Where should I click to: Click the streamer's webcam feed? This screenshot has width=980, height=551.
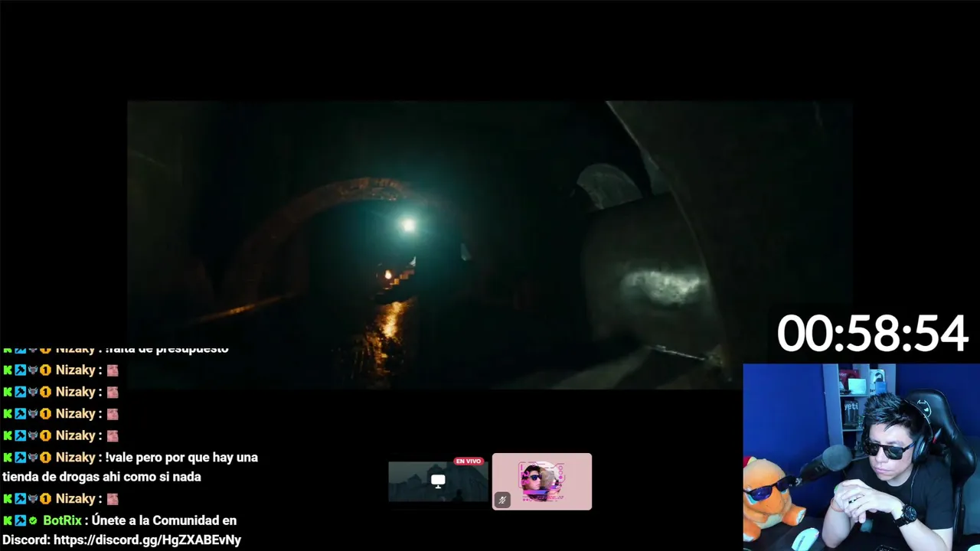coord(861,457)
